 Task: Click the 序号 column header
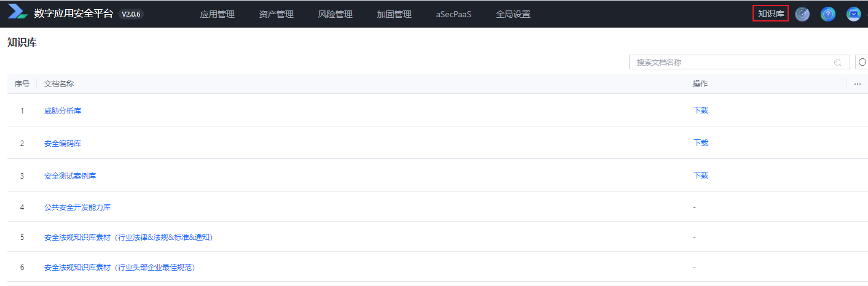[x=22, y=84]
